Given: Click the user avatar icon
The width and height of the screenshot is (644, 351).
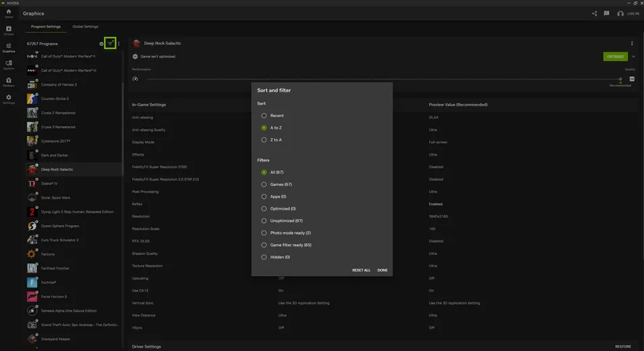Looking at the screenshot, I should click(620, 13).
